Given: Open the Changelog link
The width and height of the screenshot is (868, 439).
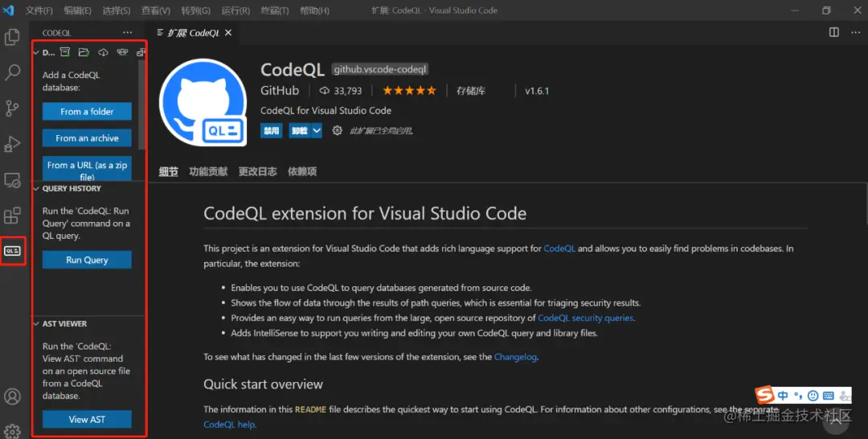Looking at the screenshot, I should click(515, 357).
